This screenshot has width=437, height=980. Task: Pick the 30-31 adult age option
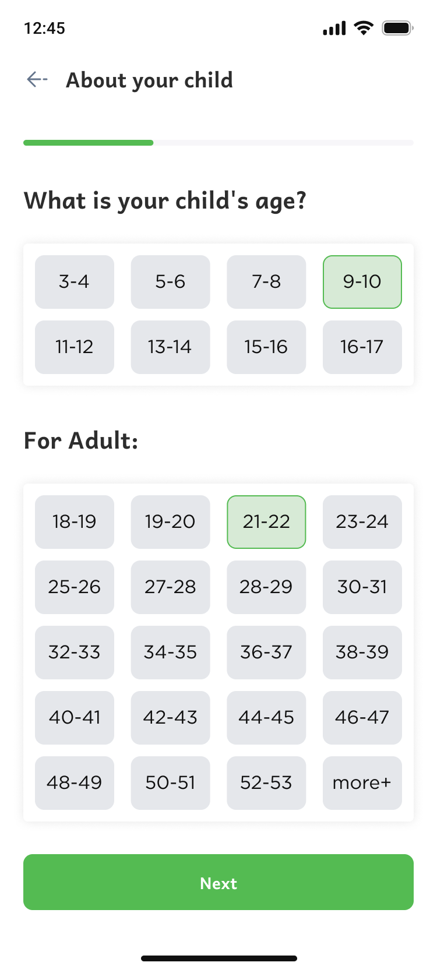[x=362, y=587]
